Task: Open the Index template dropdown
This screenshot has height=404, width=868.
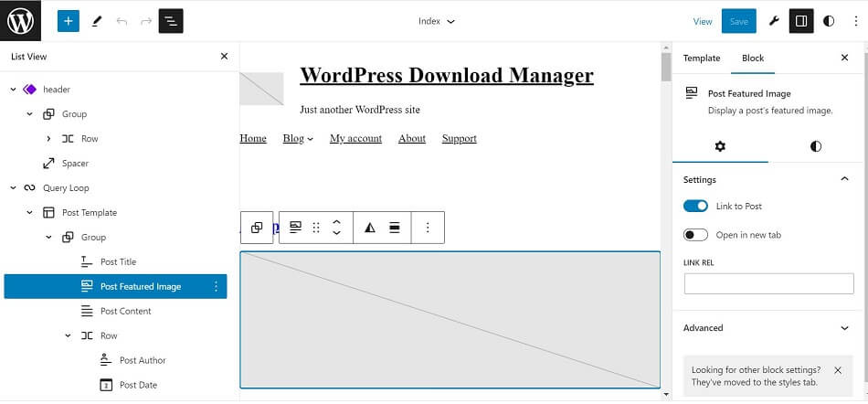Action: [x=436, y=21]
